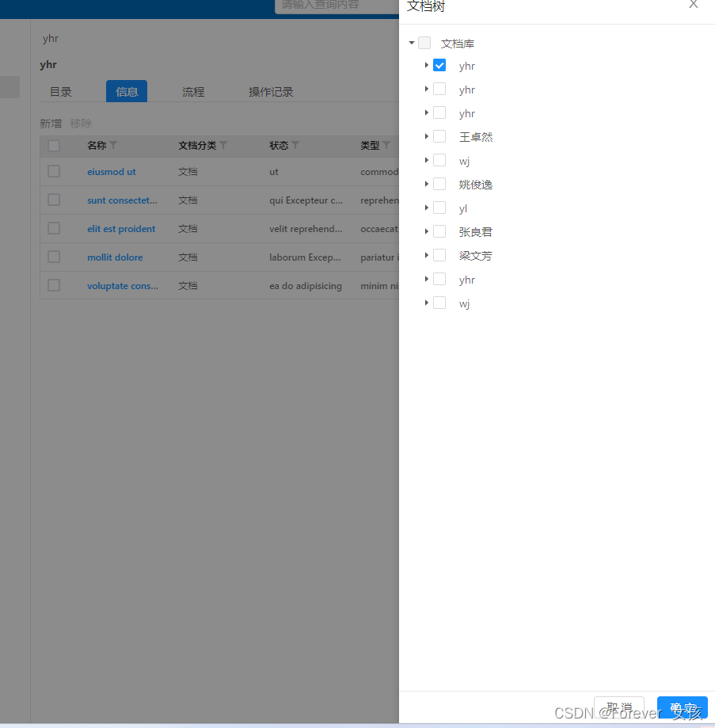Check the 文档库 root checkbox
Screen dimensions: 715x728
coord(424,43)
